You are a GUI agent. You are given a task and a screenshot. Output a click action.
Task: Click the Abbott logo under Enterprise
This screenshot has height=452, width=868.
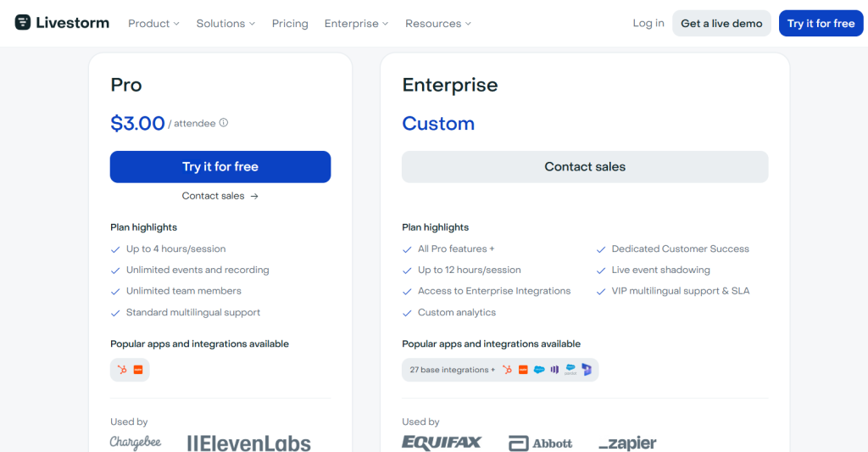pyautogui.click(x=540, y=444)
